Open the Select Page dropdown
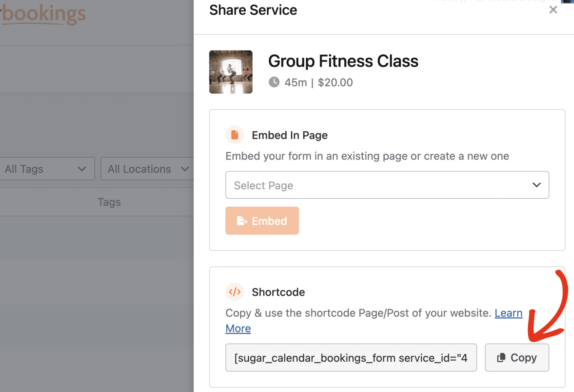Image resolution: width=574 pixels, height=392 pixels. coord(387,185)
